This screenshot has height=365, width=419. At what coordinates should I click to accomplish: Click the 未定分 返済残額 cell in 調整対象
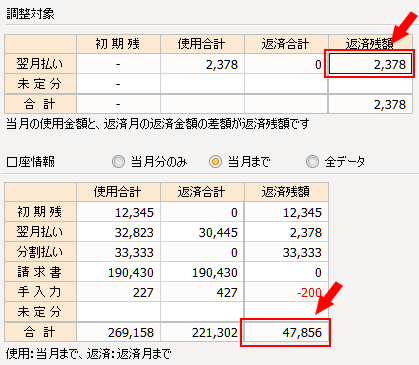(x=370, y=84)
